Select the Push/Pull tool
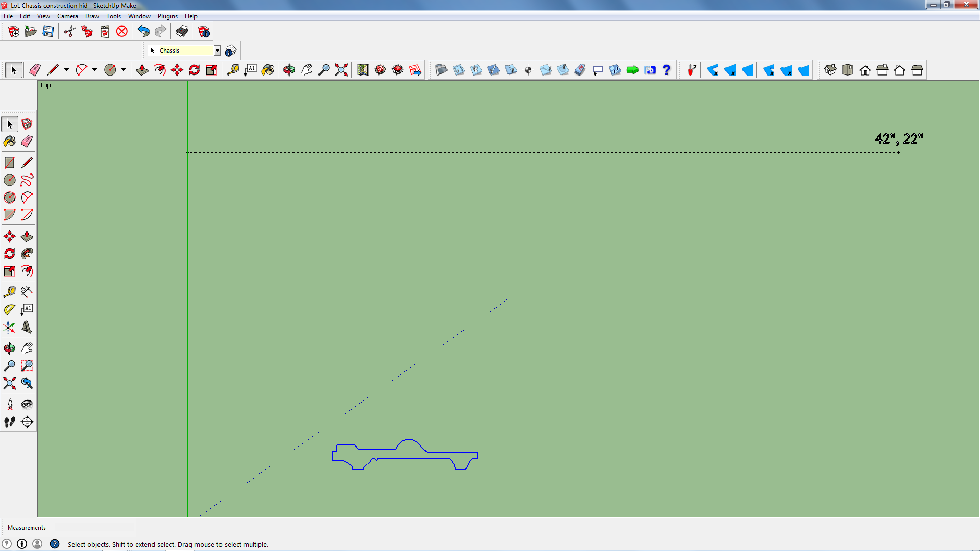 pyautogui.click(x=142, y=70)
